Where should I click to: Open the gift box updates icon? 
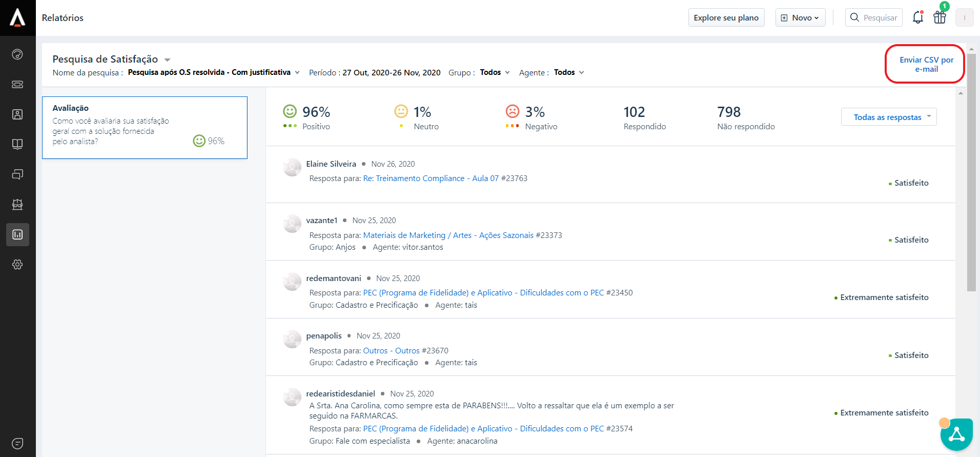(x=940, y=17)
